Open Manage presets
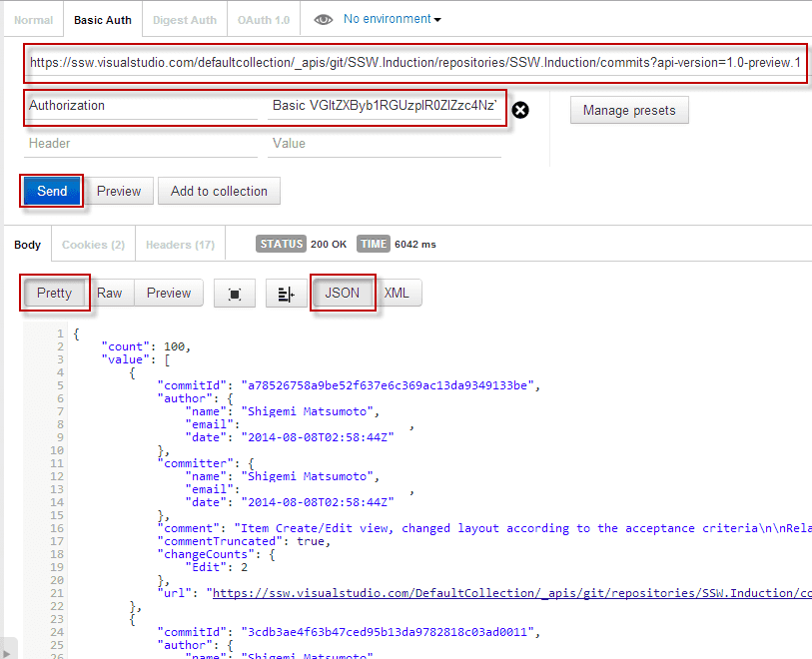This screenshot has width=812, height=659. point(629,110)
